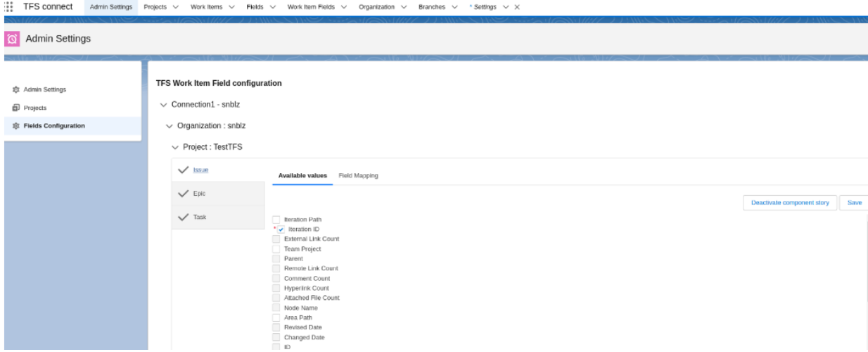The height and width of the screenshot is (352, 868).
Task: Select the Task work item type
Action: tap(200, 217)
